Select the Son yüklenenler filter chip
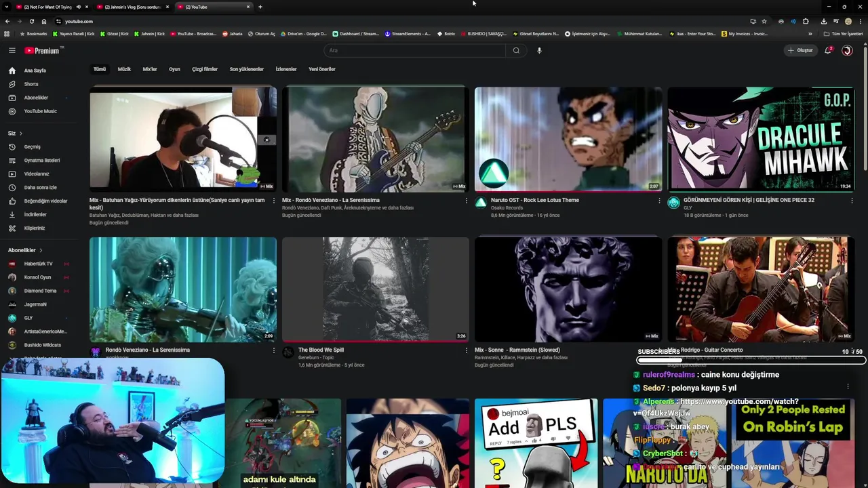The width and height of the screenshot is (868, 488). [247, 69]
